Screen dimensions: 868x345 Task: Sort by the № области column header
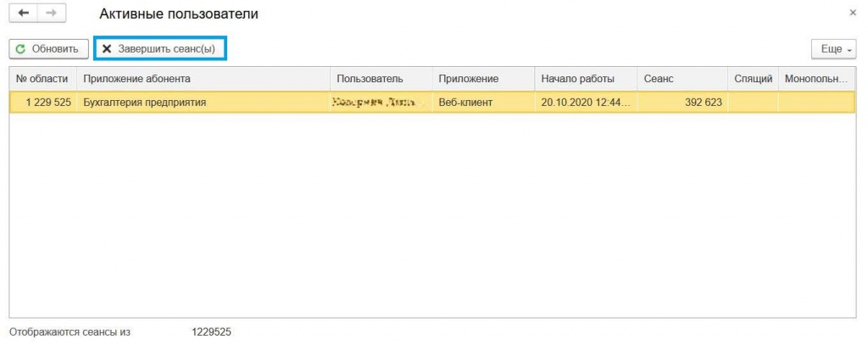tap(42, 79)
